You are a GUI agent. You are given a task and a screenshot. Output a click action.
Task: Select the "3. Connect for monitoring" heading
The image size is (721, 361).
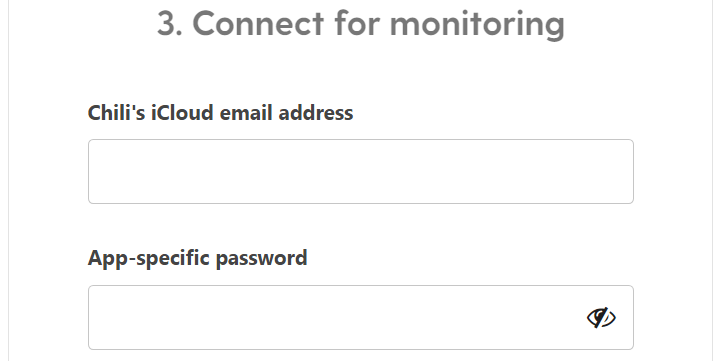360,23
